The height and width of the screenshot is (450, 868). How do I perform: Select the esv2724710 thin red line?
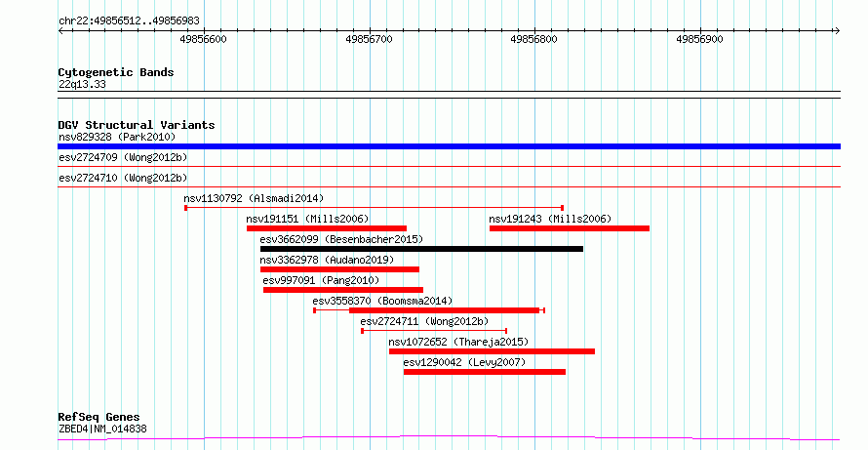pyautogui.click(x=449, y=186)
